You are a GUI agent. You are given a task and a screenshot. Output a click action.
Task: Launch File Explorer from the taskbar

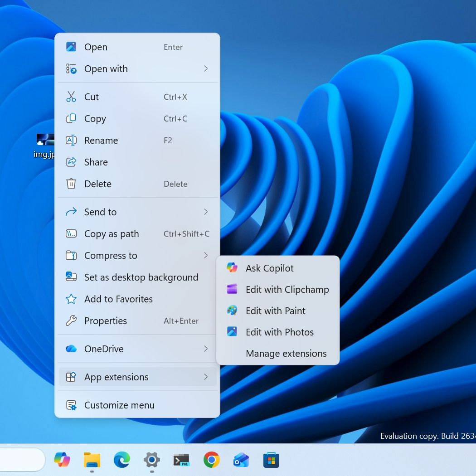92,460
